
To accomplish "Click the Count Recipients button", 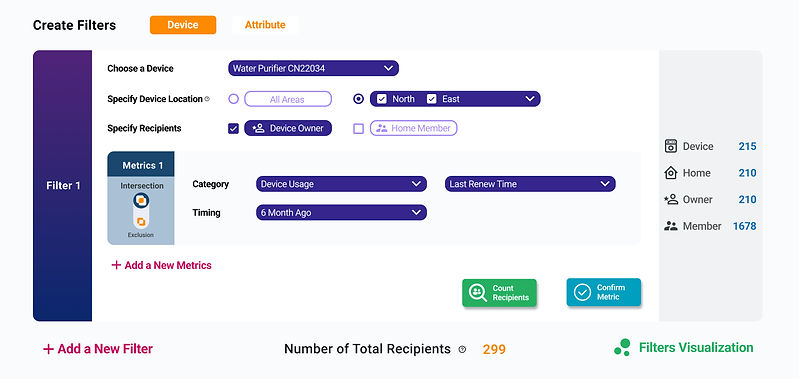I will click(x=500, y=293).
